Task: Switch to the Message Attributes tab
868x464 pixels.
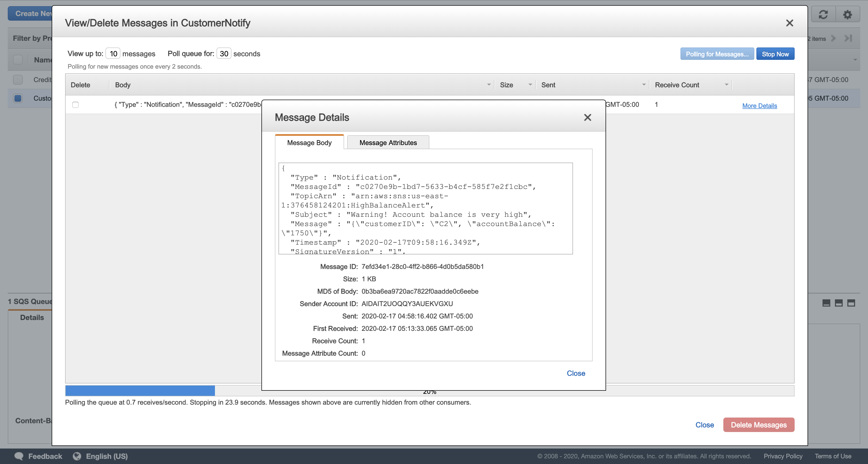Action: (x=388, y=142)
